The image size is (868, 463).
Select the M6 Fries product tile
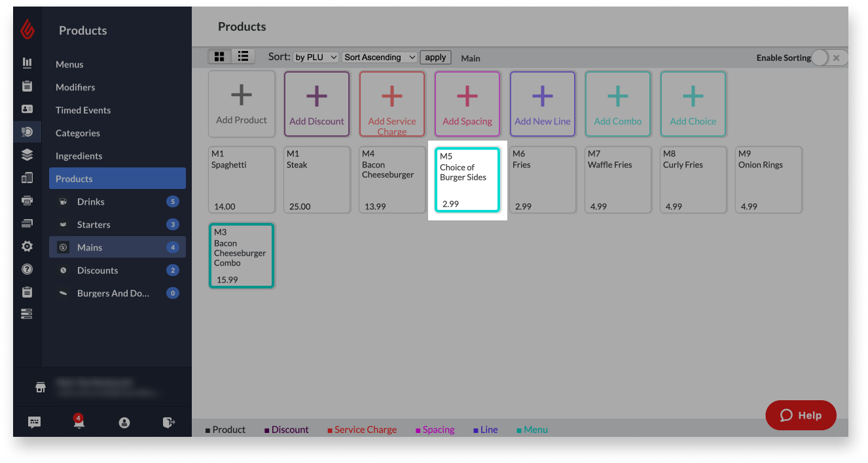click(542, 180)
